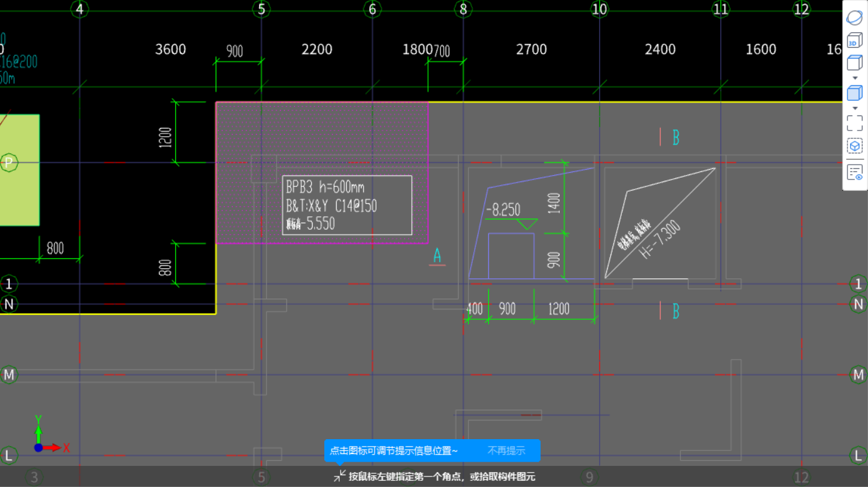Click dimension text 2400
Screen dimensions: 868x487
tap(660, 49)
